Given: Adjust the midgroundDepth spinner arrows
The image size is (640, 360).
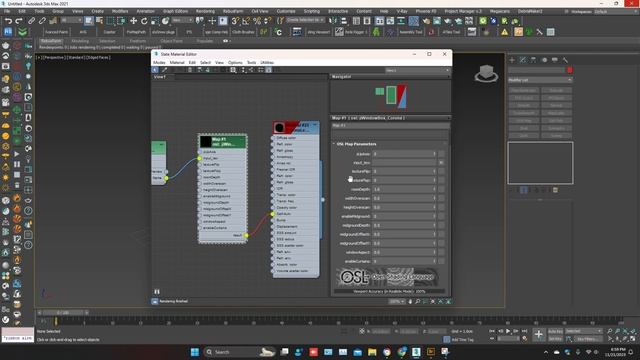Looking at the screenshot, I should [434, 225].
